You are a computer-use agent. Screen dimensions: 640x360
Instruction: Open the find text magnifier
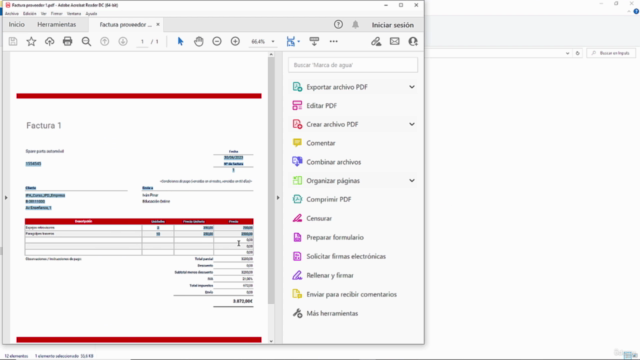click(86, 41)
